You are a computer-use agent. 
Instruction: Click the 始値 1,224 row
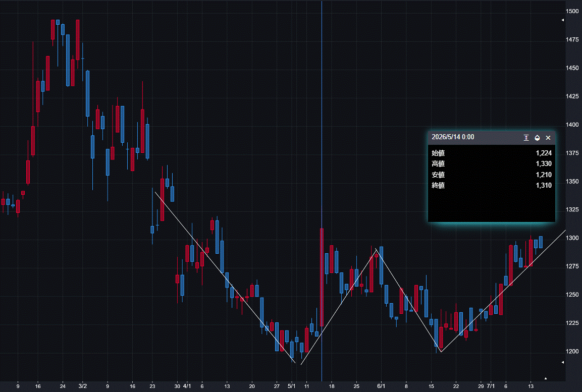pyautogui.click(x=492, y=153)
